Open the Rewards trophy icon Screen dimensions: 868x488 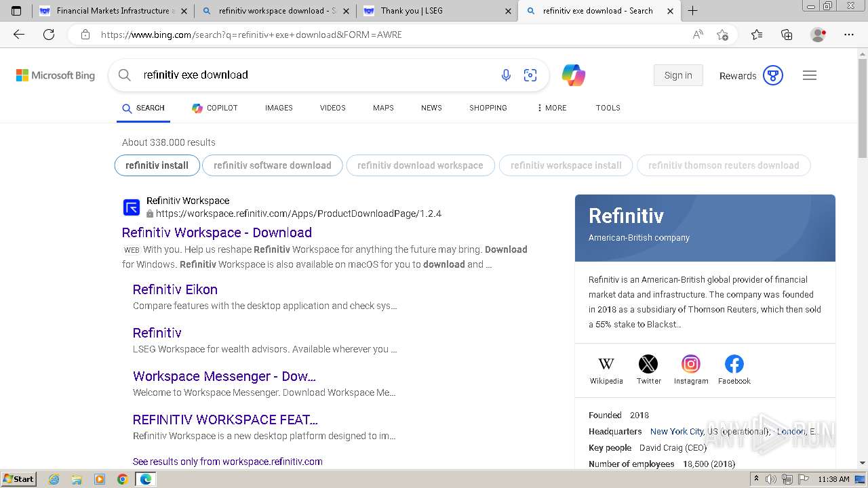tap(773, 75)
